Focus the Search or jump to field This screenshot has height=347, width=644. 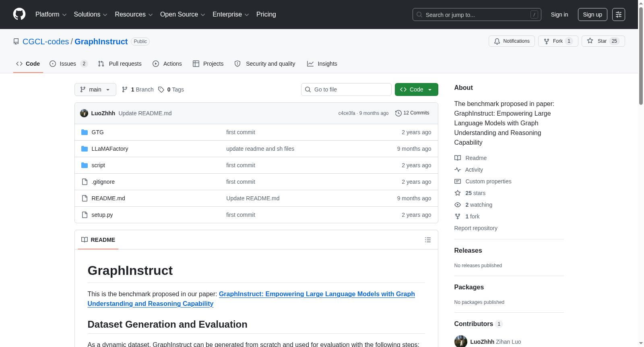[x=477, y=15]
